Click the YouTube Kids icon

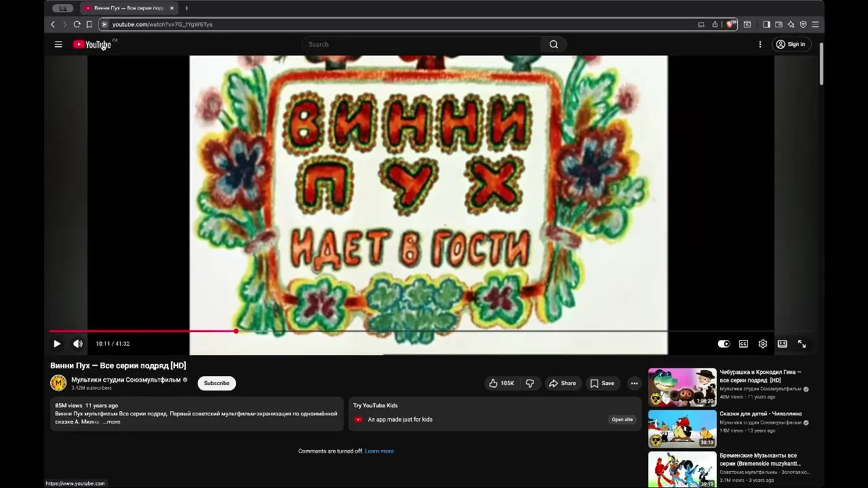coord(359,420)
